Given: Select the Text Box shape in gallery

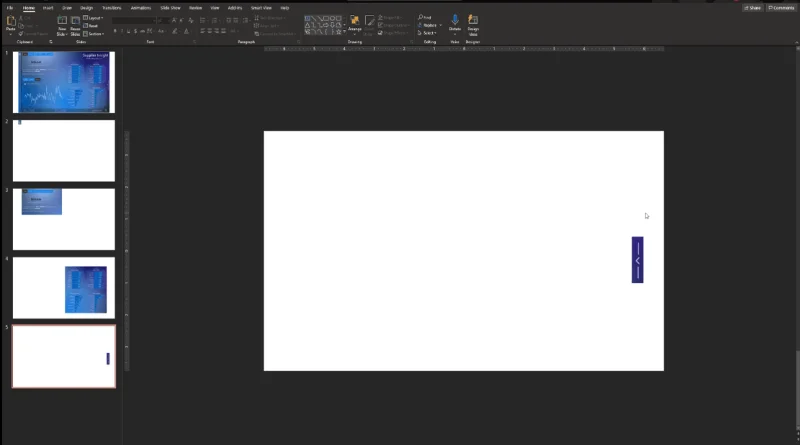Looking at the screenshot, I should tap(307, 18).
